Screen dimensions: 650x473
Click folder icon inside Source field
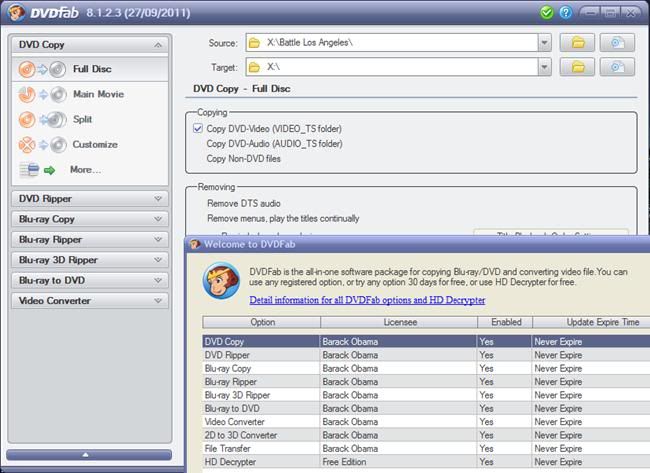pyautogui.click(x=255, y=43)
